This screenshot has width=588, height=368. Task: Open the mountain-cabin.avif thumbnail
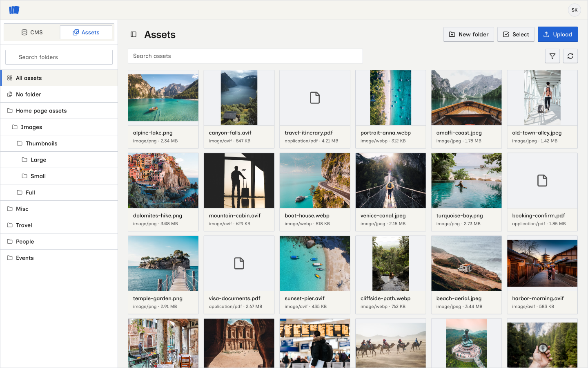click(x=239, y=180)
